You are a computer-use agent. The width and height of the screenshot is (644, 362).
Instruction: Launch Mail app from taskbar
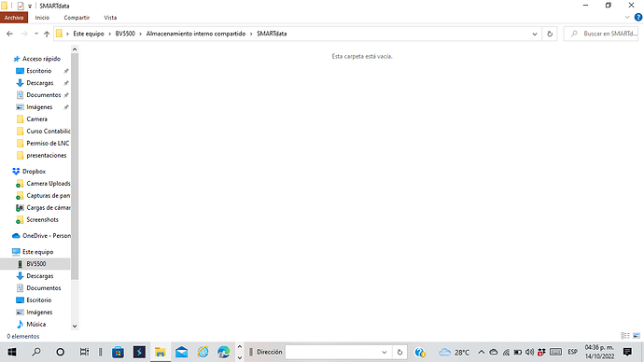(x=182, y=352)
